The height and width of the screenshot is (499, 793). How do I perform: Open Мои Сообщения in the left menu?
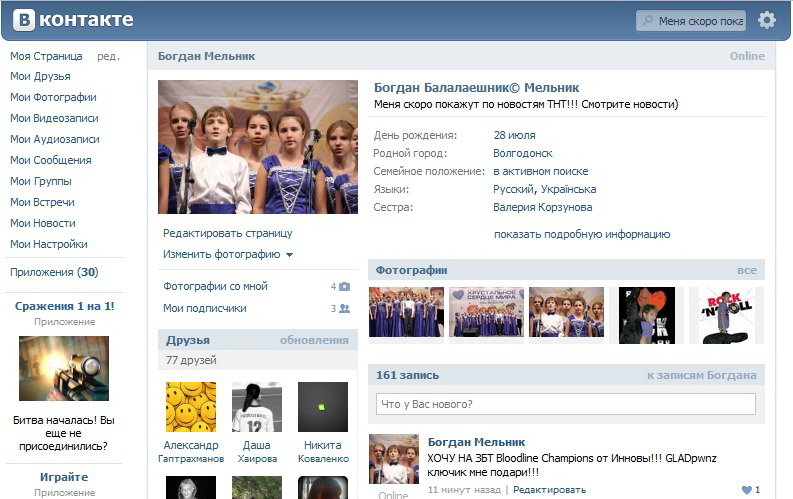[x=50, y=160]
